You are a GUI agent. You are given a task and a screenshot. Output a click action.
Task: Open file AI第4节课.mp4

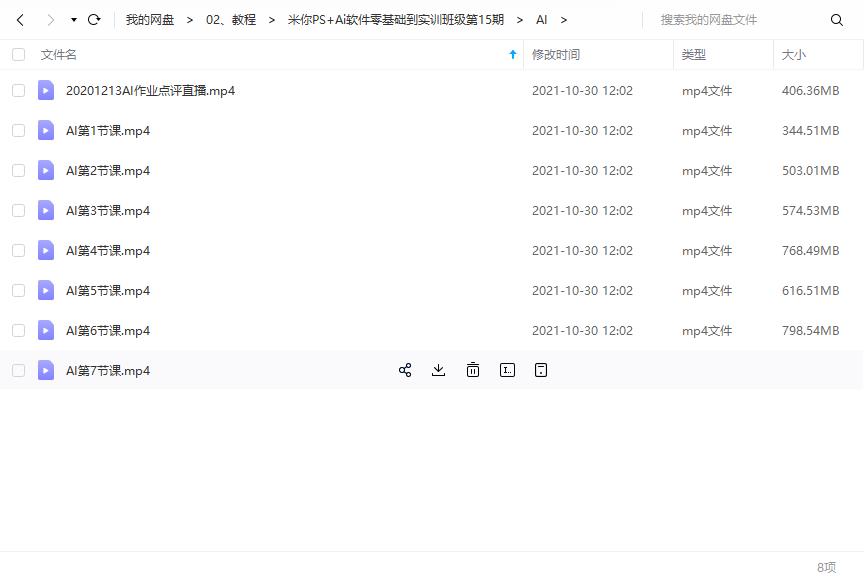tap(108, 250)
